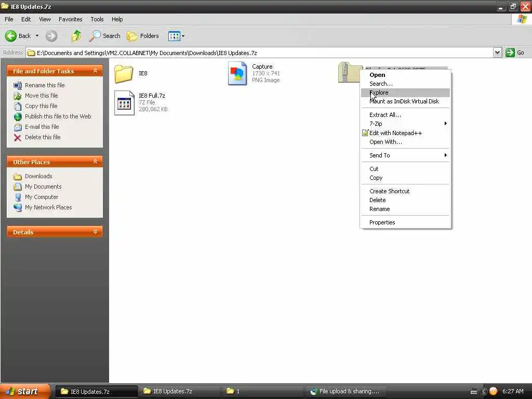Choose Extract All... in context menu
532x399 pixels.
coord(405,115)
